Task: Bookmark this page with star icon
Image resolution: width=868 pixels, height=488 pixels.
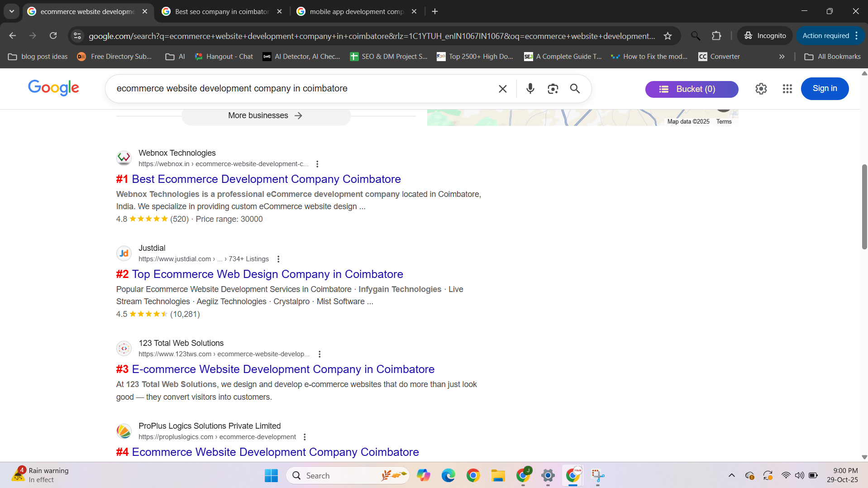Action: click(x=668, y=36)
